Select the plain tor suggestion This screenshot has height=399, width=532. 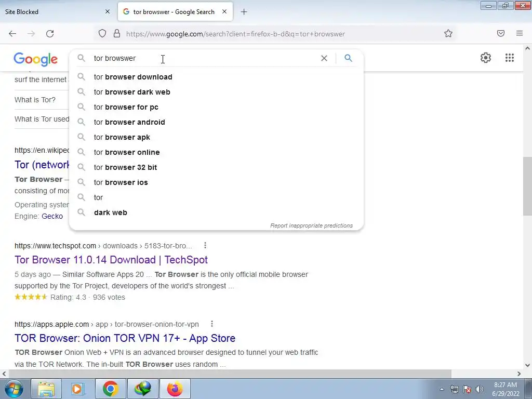pos(216,197)
